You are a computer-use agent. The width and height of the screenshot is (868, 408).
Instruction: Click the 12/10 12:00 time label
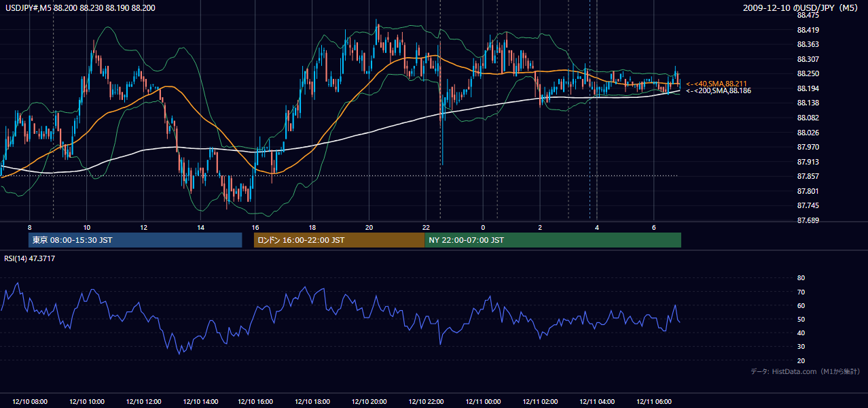[x=143, y=402]
